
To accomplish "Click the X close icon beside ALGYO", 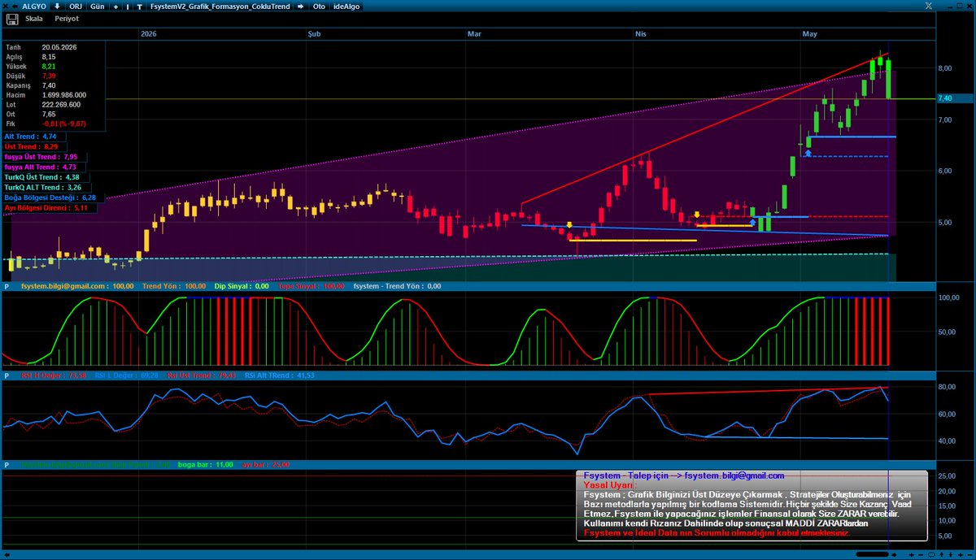I will click(7, 6).
